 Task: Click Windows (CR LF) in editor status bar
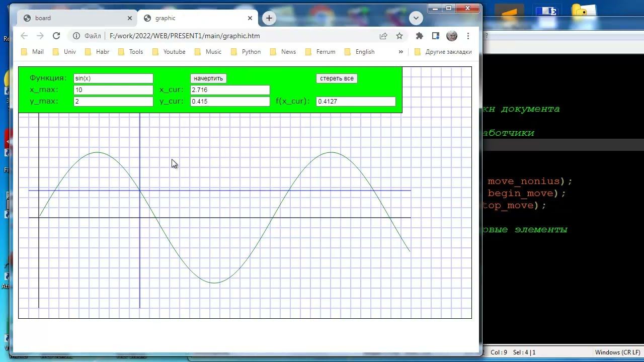[617, 352]
